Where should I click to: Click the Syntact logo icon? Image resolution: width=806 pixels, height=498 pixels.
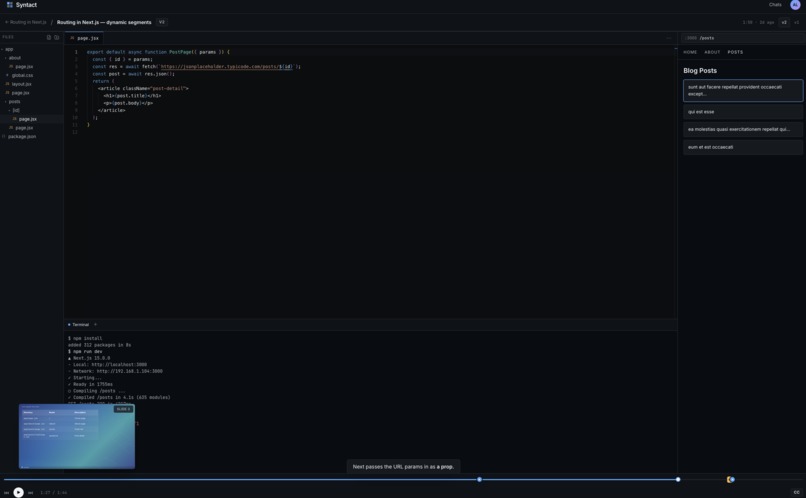(x=10, y=5)
